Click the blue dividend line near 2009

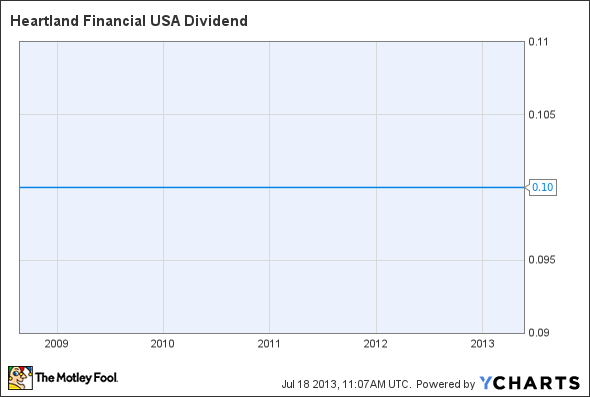click(57, 187)
